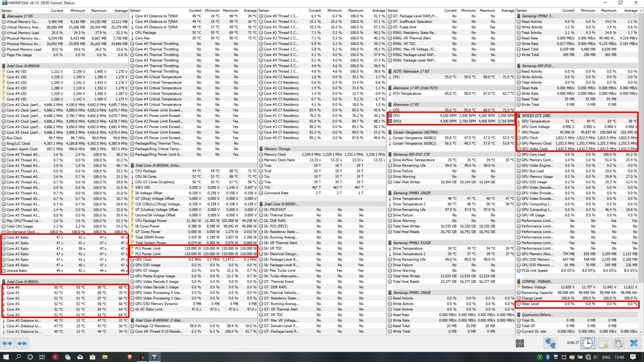Open Microsoft Store from taskbar
Viewport: 644px width, 362px height.
tap(92, 357)
